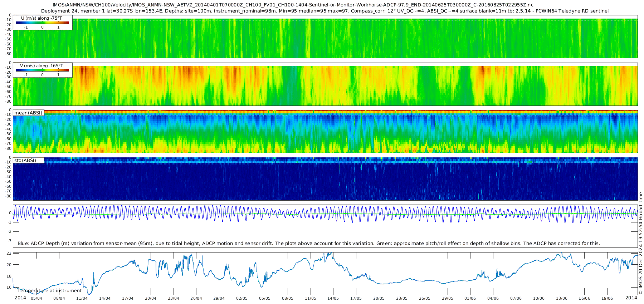The width and height of the screenshot is (644, 304).
Task: Click the IMOS file path title text
Action: point(293,5)
